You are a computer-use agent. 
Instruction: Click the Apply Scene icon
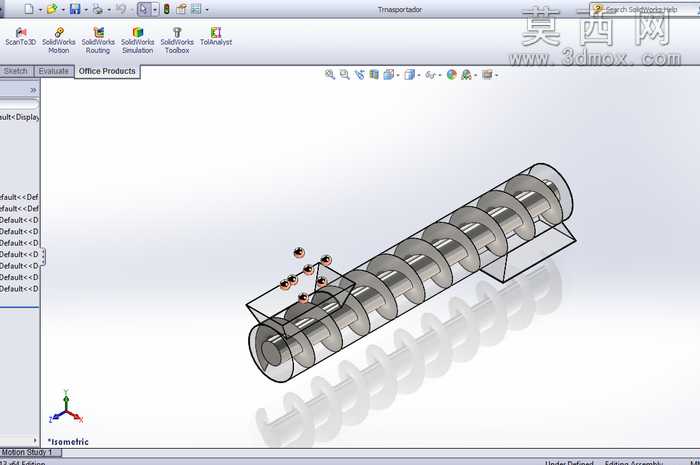click(466, 75)
